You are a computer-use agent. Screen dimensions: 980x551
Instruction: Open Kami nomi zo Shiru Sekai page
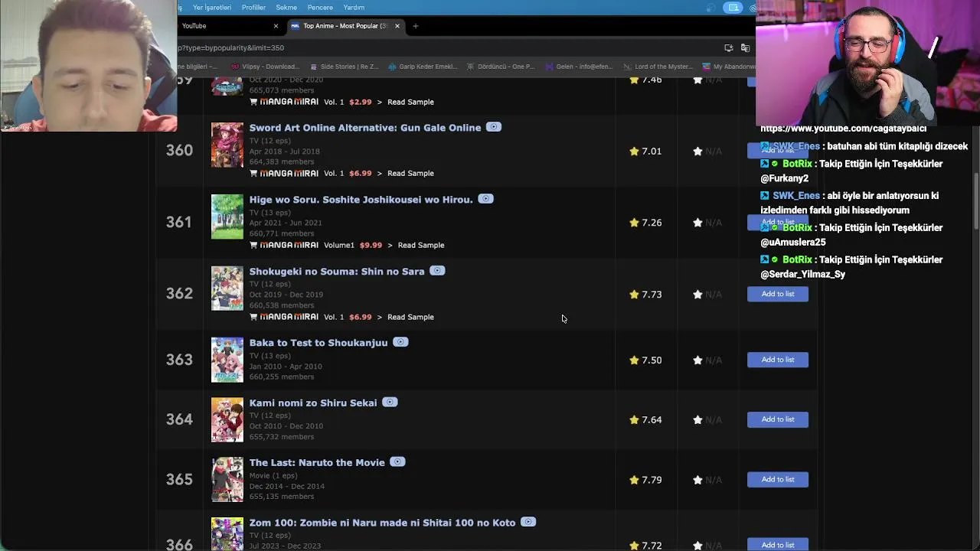(313, 403)
